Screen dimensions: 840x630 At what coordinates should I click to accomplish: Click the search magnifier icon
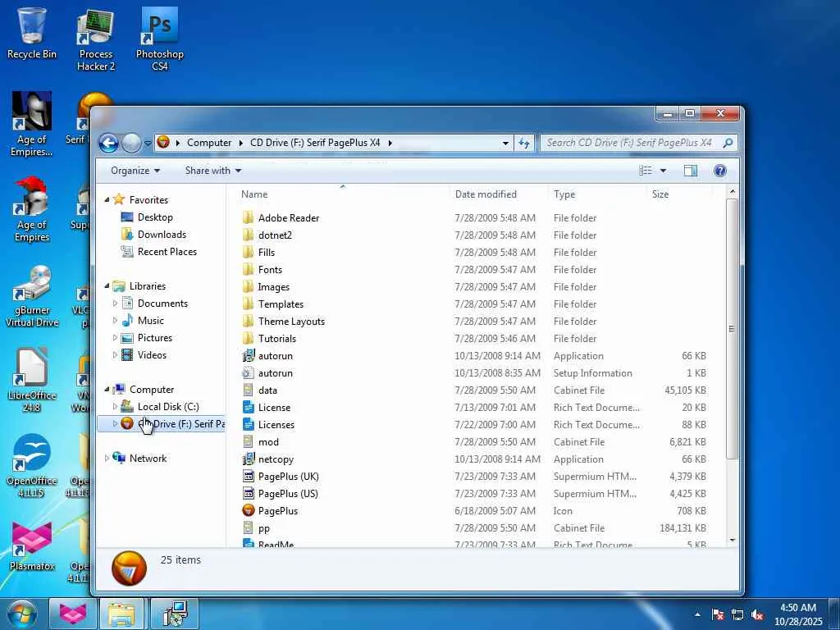728,143
